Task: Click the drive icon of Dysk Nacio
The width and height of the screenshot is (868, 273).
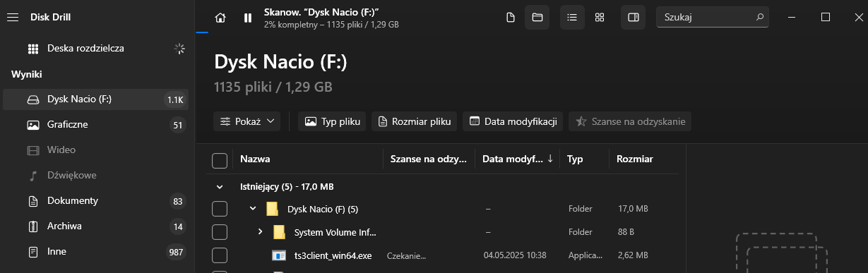Action: coord(32,99)
